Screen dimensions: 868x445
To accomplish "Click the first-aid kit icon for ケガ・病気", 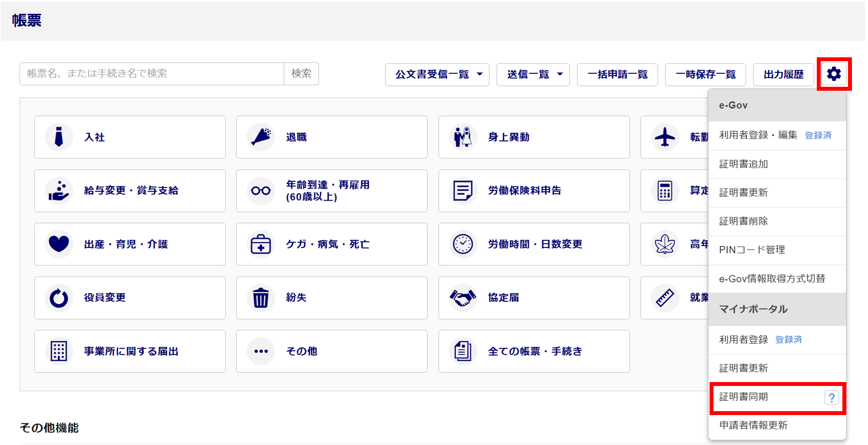I will pyautogui.click(x=261, y=244).
